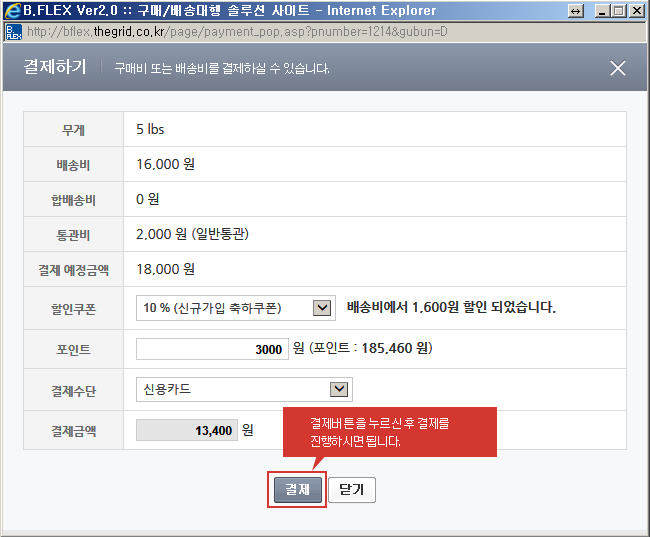Minimize the Internet Explorer window
Screen dimensions: 650x537
[x=601, y=11]
